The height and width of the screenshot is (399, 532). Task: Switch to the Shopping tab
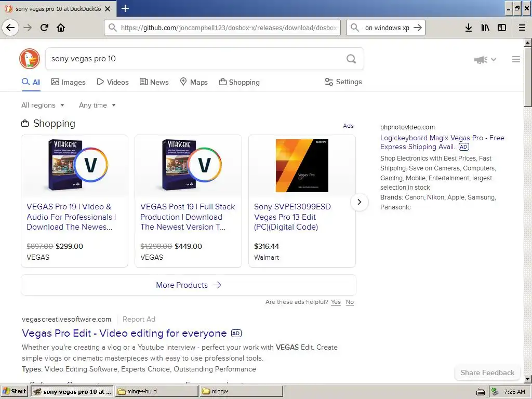239,82
